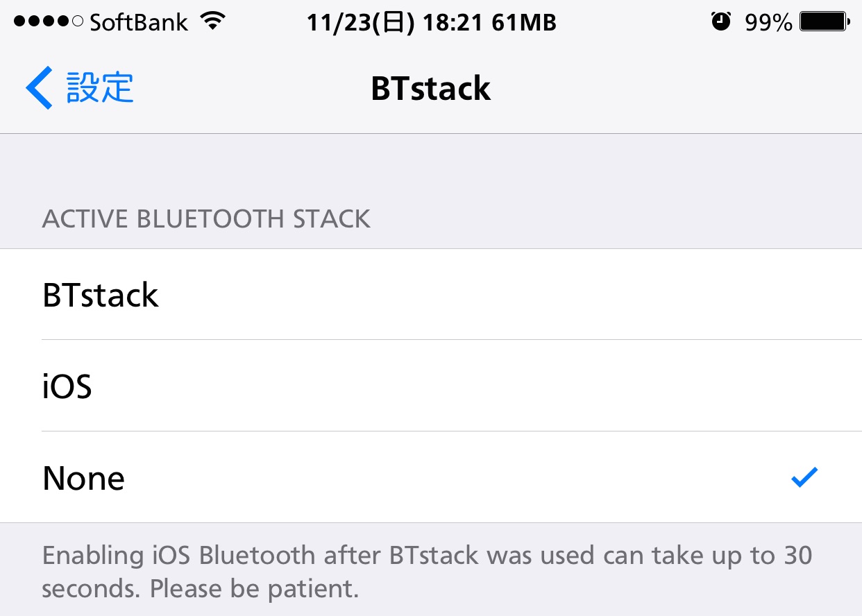Tap the SoftBank carrier label
The width and height of the screenshot is (862, 616).
pos(139,24)
